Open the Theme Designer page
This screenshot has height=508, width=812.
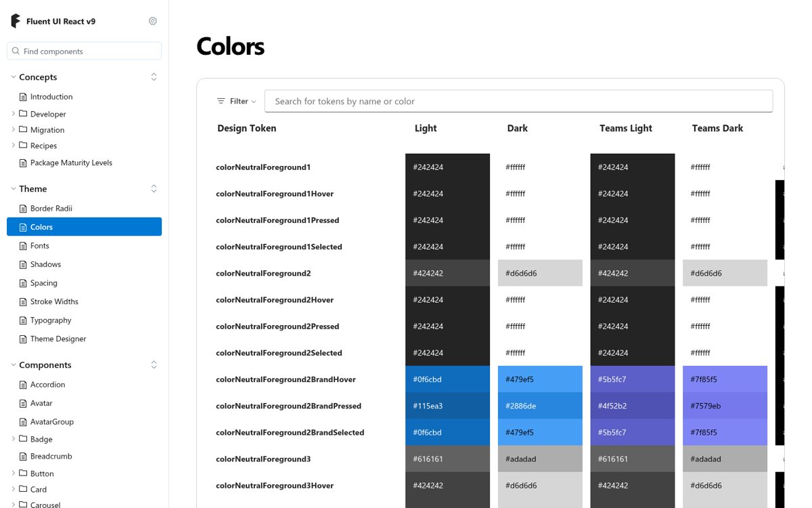[58, 339]
